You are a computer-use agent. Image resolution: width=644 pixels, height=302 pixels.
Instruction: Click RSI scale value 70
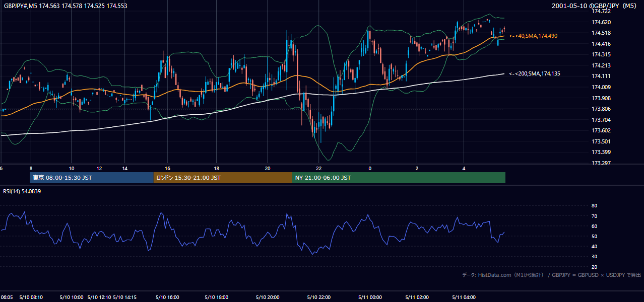594,216
